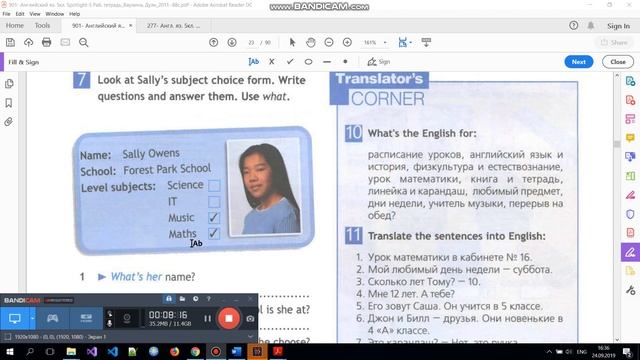The image size is (640, 360).
Task: Open the File menu
Action: 7,14
